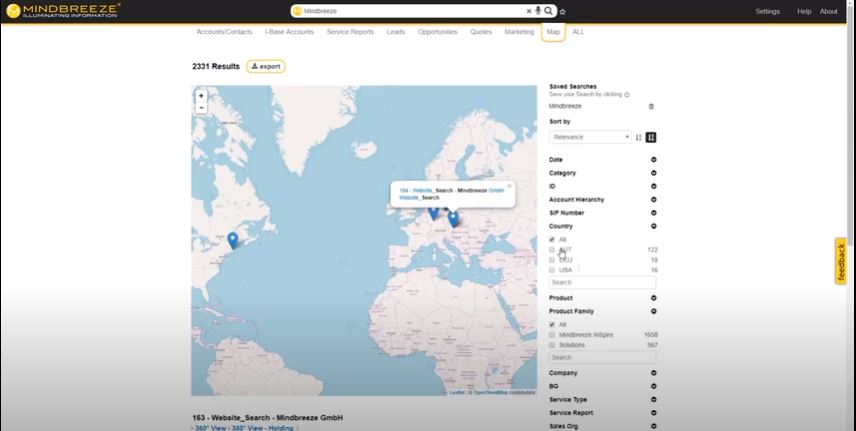
Task: Click the Country filter search field
Action: pos(603,282)
